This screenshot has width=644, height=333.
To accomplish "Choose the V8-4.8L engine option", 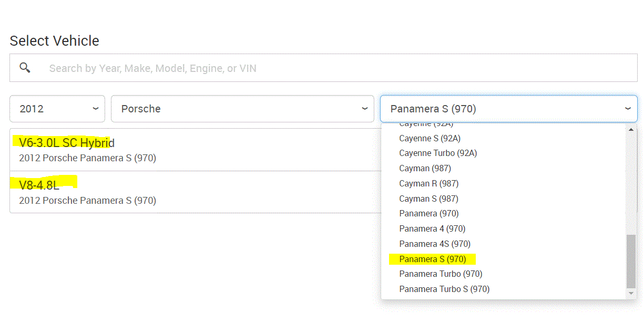I will click(39, 185).
